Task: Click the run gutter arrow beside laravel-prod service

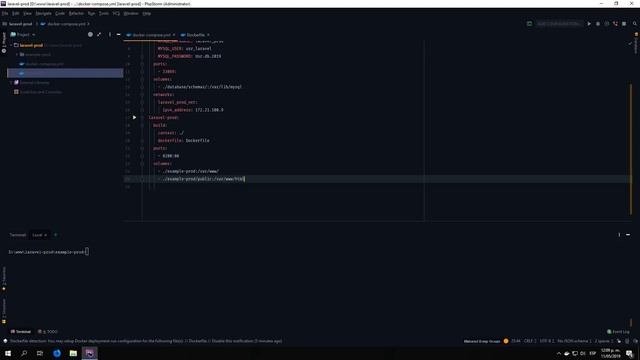Action: point(134,118)
